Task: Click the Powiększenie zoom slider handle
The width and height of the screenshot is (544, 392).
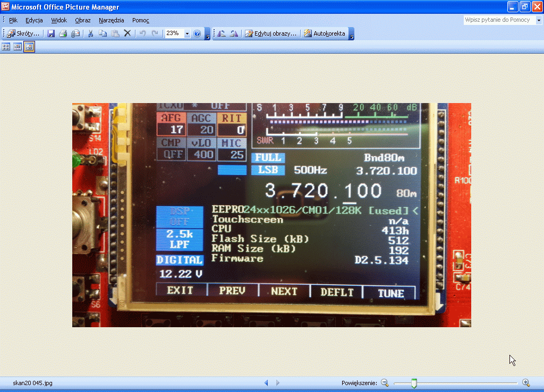Action: [414, 383]
